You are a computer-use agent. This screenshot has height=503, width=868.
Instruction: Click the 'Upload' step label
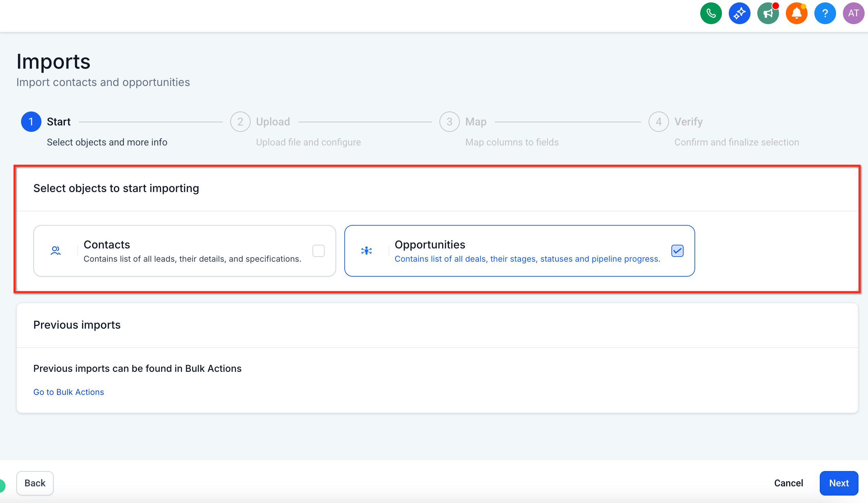coord(273,122)
